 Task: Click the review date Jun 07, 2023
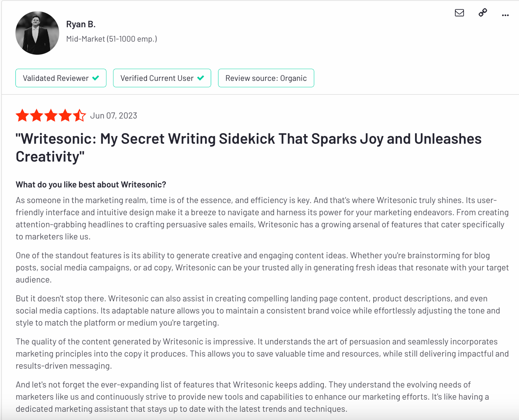tap(113, 115)
